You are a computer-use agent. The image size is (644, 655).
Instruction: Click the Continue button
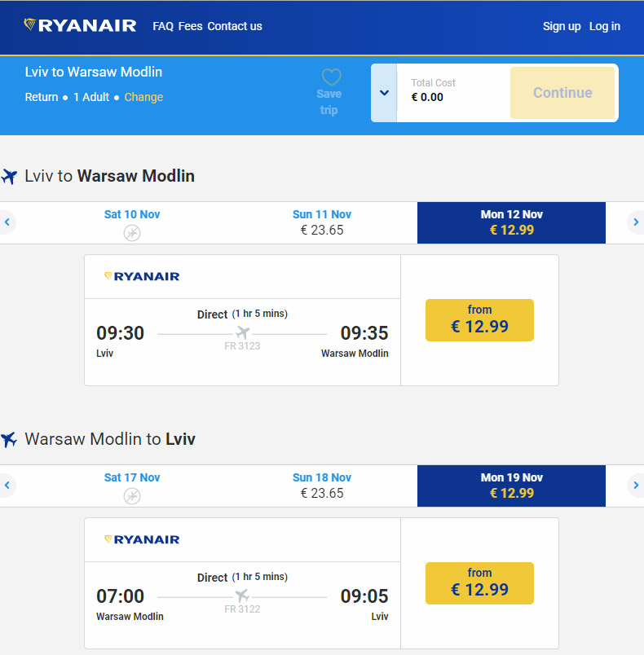tap(562, 93)
